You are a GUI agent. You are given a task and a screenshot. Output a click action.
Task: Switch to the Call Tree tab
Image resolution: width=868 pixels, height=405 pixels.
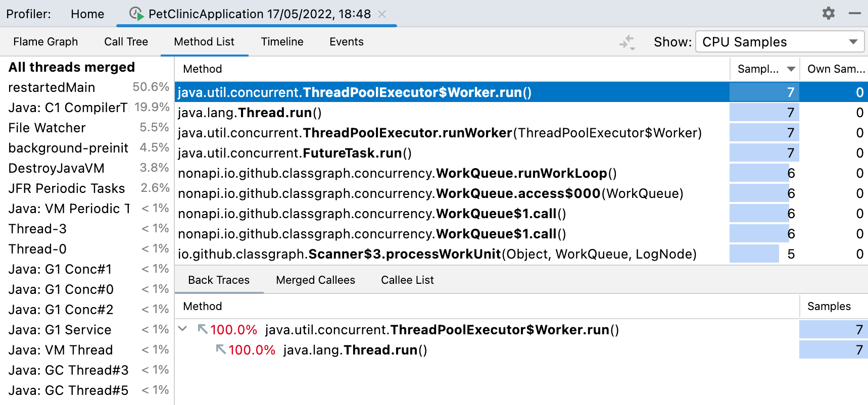click(x=126, y=42)
